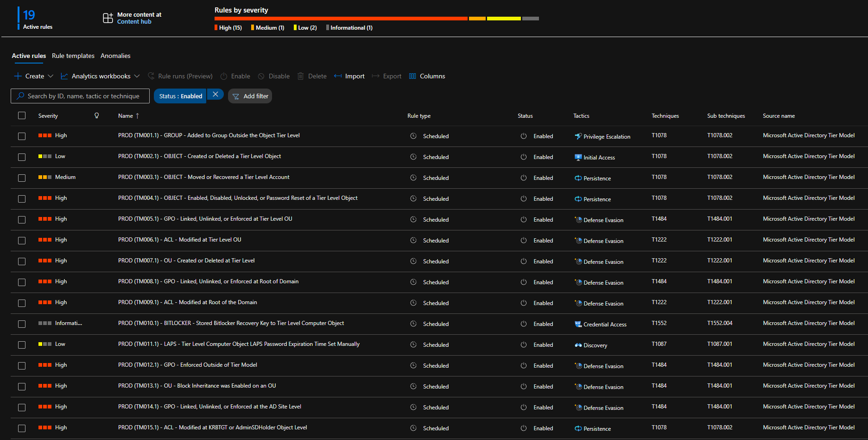Click the High (15) severity legend swatch

pyautogui.click(x=216, y=28)
